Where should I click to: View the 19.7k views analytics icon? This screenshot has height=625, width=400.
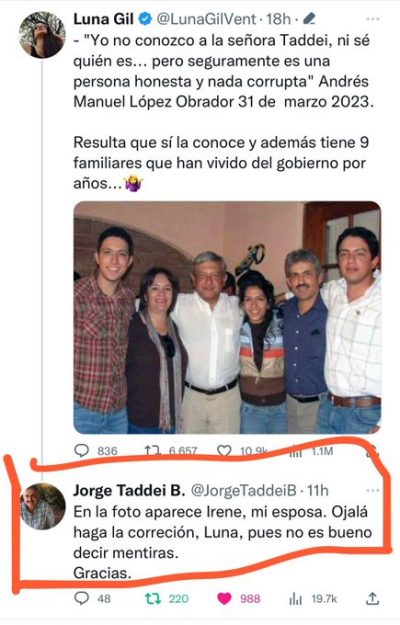click(295, 598)
